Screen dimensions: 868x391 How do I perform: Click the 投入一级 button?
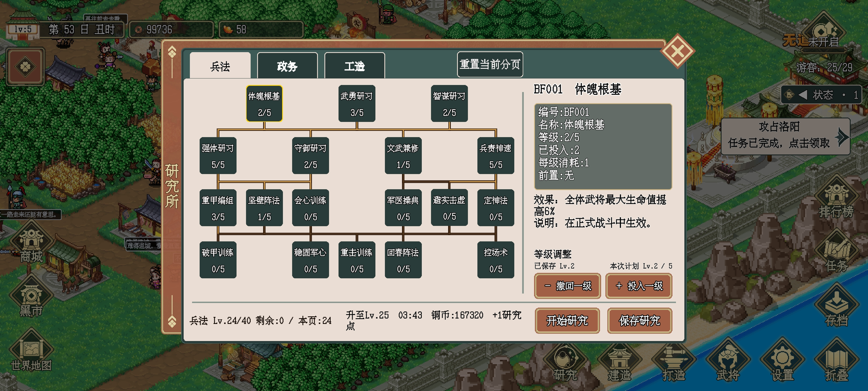click(639, 286)
